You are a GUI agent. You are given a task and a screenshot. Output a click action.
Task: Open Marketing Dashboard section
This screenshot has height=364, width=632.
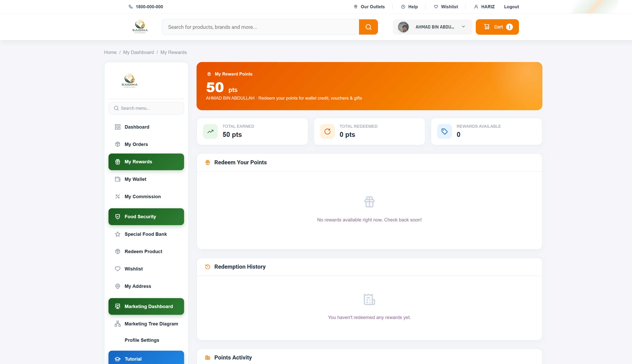coord(146,306)
